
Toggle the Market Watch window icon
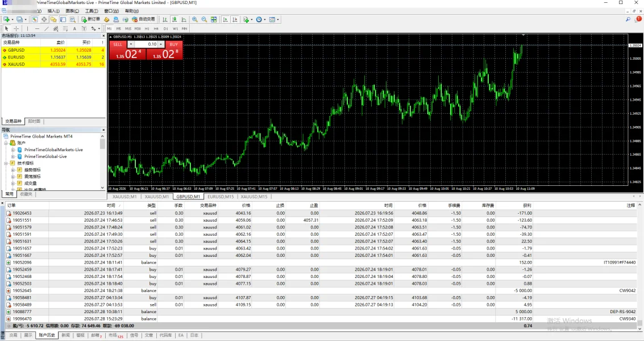(x=35, y=19)
